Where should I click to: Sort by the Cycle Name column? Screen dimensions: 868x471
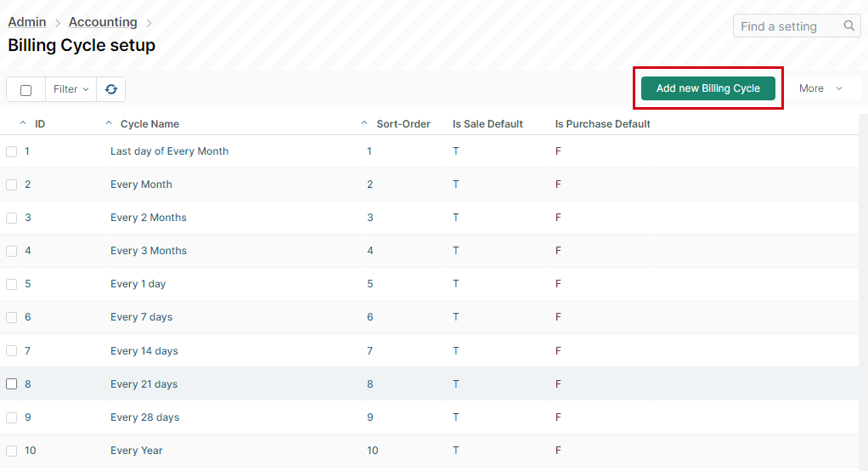click(149, 123)
